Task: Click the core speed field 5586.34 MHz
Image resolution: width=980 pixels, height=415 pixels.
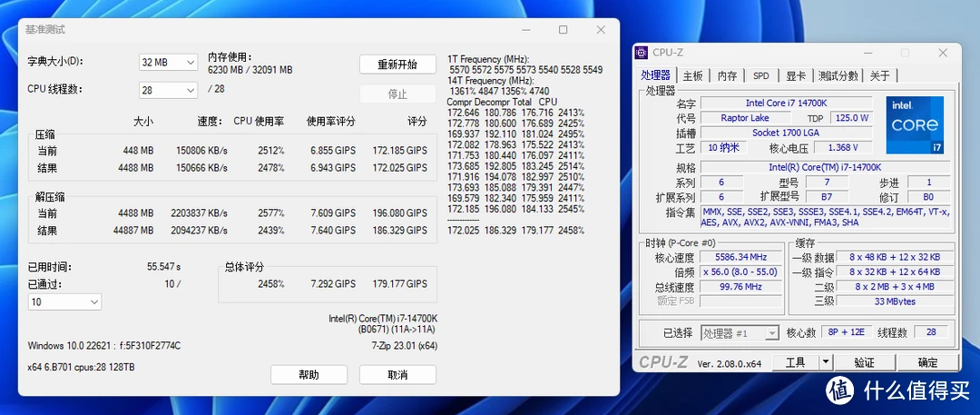Action: coord(740,257)
